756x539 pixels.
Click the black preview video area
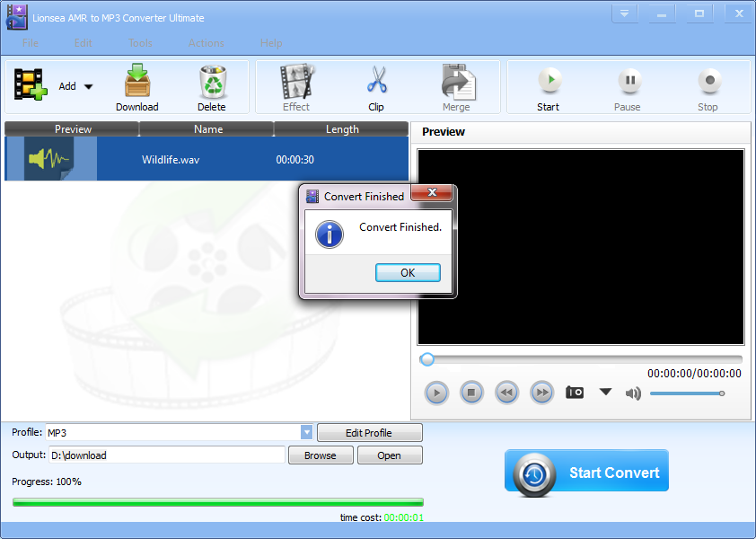pyautogui.click(x=581, y=246)
